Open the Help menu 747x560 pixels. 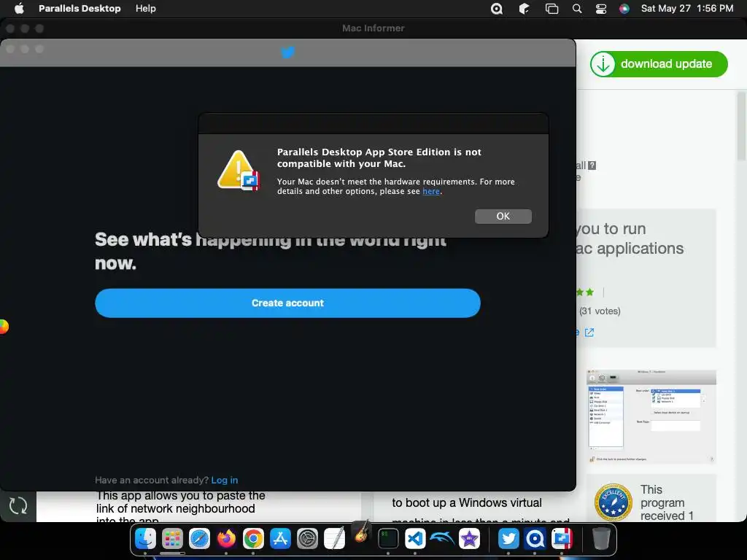coord(145,9)
